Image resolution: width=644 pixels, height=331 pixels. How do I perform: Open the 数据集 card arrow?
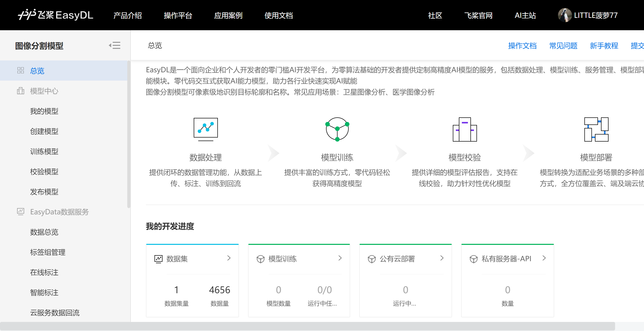tap(229, 258)
